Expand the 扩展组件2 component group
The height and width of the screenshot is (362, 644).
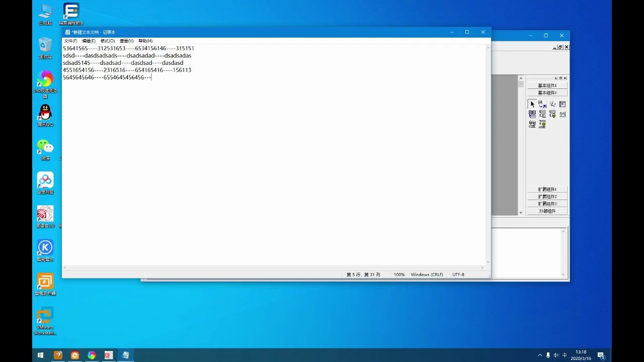(547, 197)
